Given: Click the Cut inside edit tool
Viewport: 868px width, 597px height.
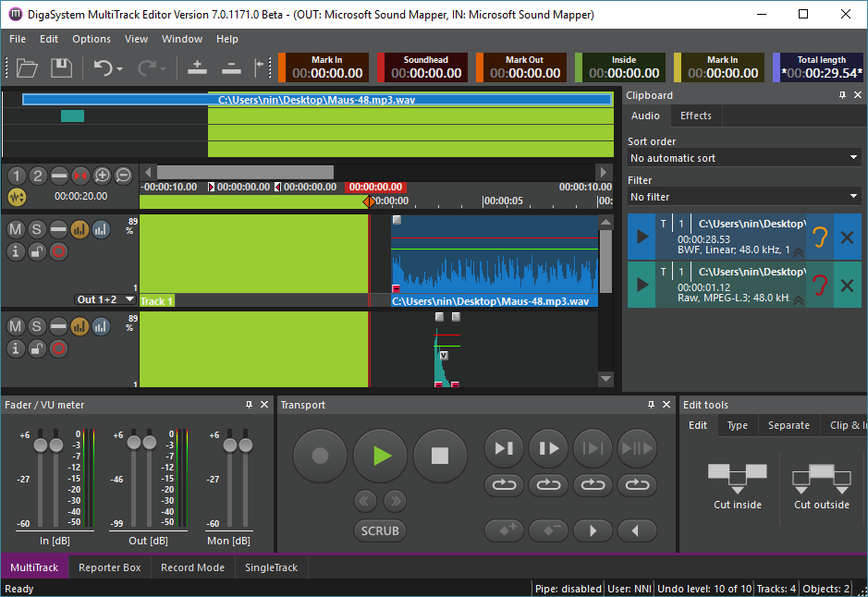Looking at the screenshot, I should 737,478.
